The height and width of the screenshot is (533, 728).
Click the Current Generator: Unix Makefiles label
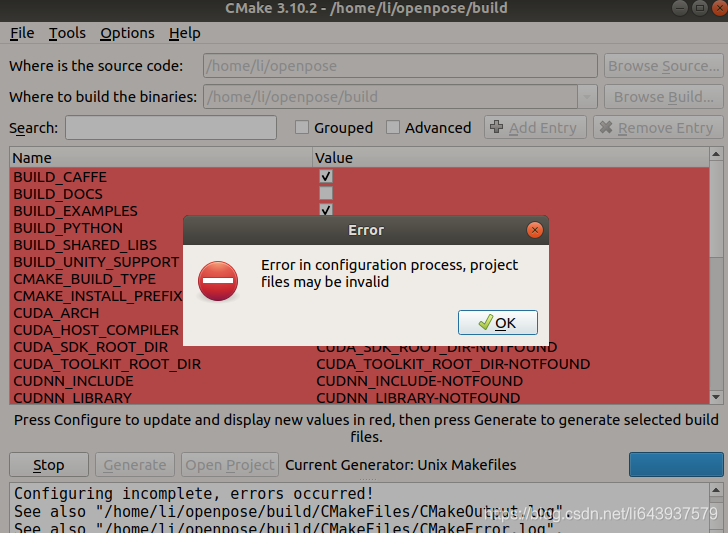401,465
